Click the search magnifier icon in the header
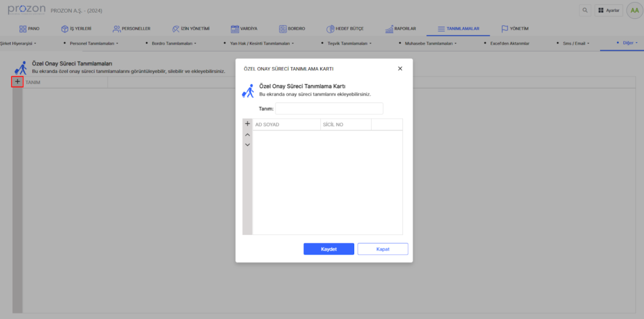 tap(586, 11)
